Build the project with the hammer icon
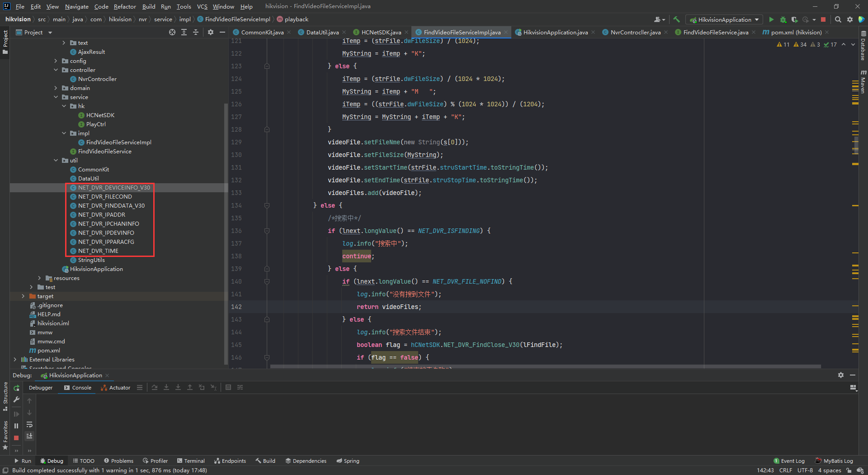Screen dimensions: 868x475 pyautogui.click(x=676, y=19)
